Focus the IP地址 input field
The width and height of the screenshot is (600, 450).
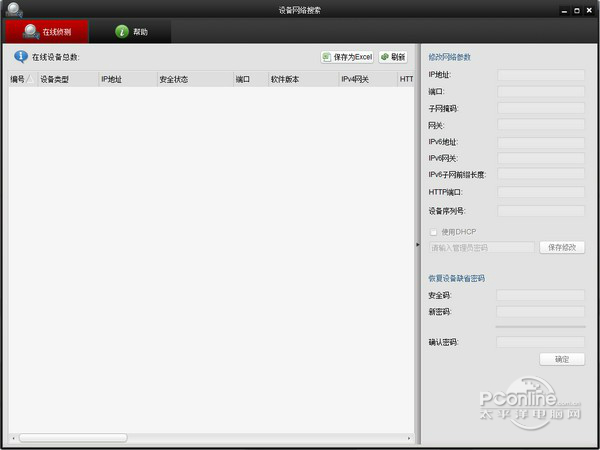(541, 75)
